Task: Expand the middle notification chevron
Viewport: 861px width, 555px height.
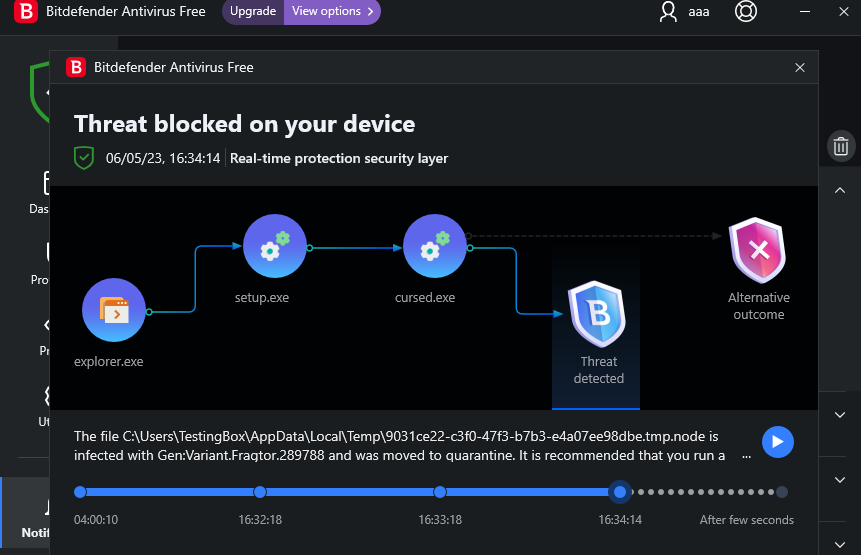Action: pyautogui.click(x=840, y=414)
